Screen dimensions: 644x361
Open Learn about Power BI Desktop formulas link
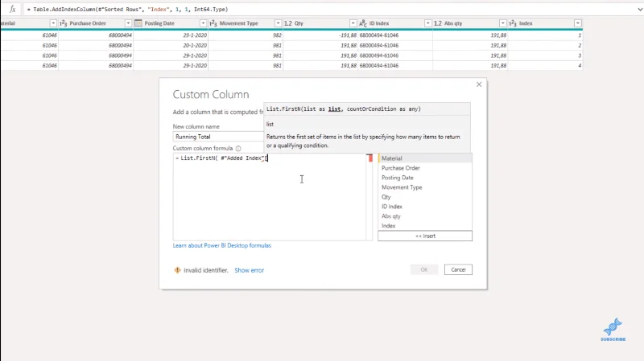[x=222, y=245]
